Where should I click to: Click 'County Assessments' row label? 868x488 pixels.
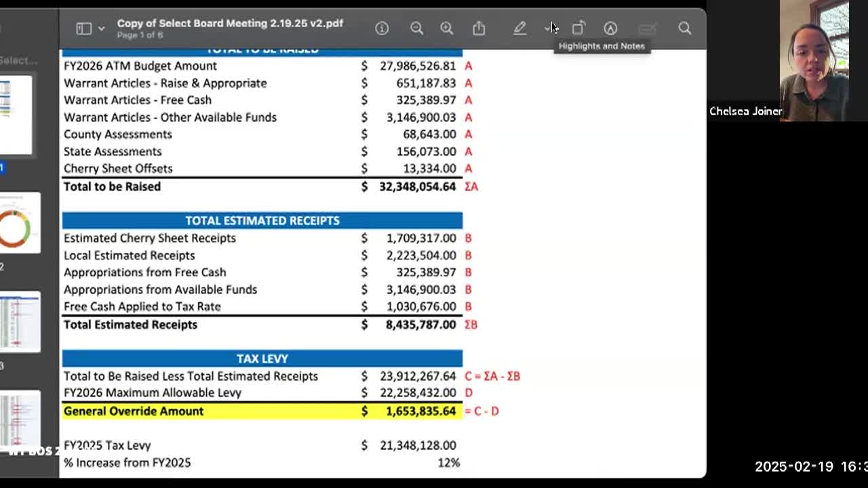coord(118,134)
